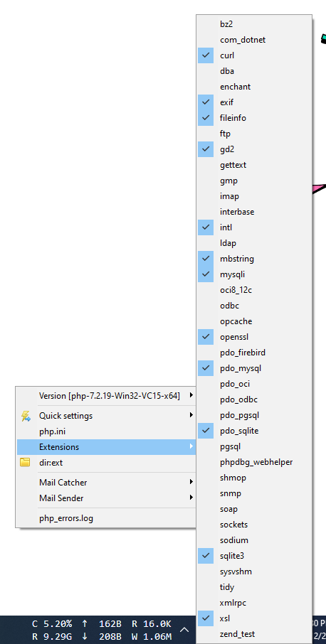Enable the gmp extension
This screenshot has height=644, width=326.
[x=254, y=181]
